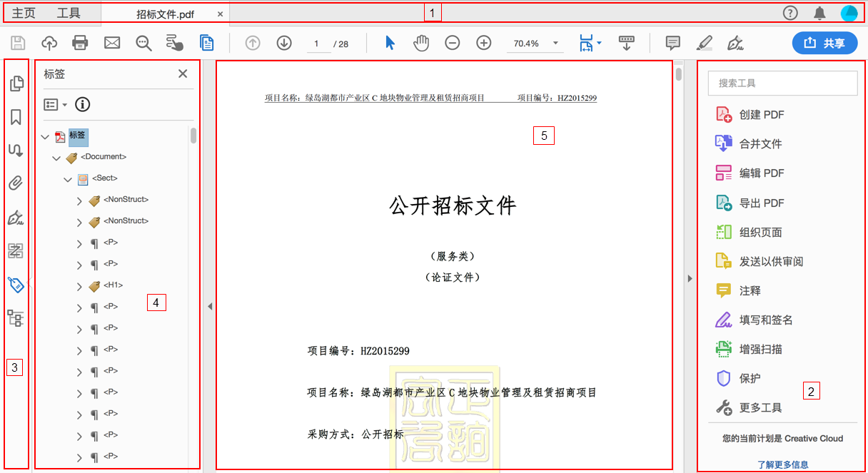Open fit page options dropdown
The height and width of the screenshot is (473, 868).
click(590, 43)
